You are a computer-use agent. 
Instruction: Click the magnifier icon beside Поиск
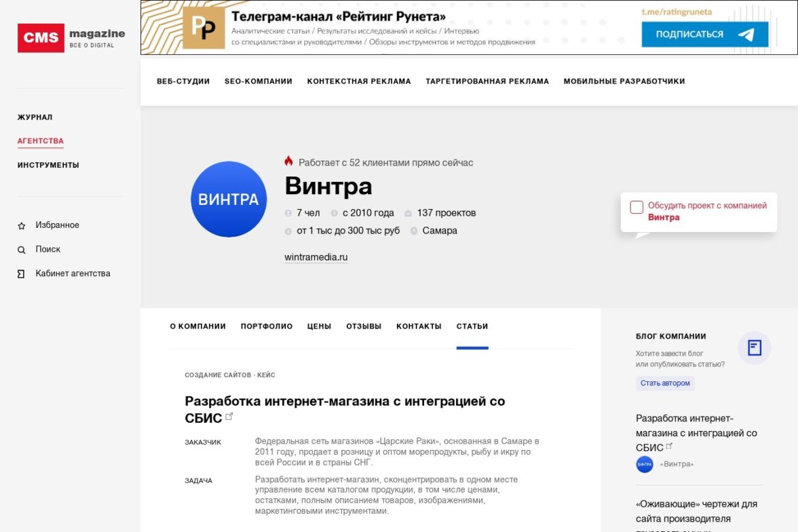tap(22, 250)
